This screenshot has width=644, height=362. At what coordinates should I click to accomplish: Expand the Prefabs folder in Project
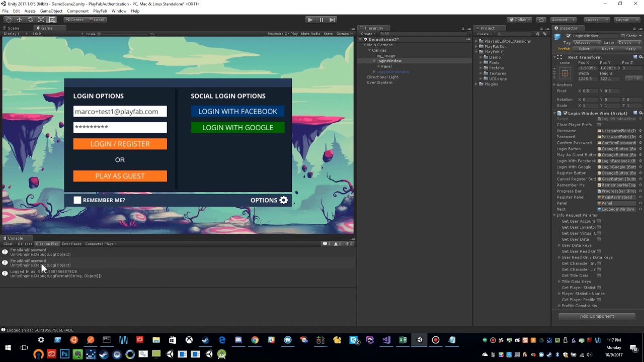[481, 68]
